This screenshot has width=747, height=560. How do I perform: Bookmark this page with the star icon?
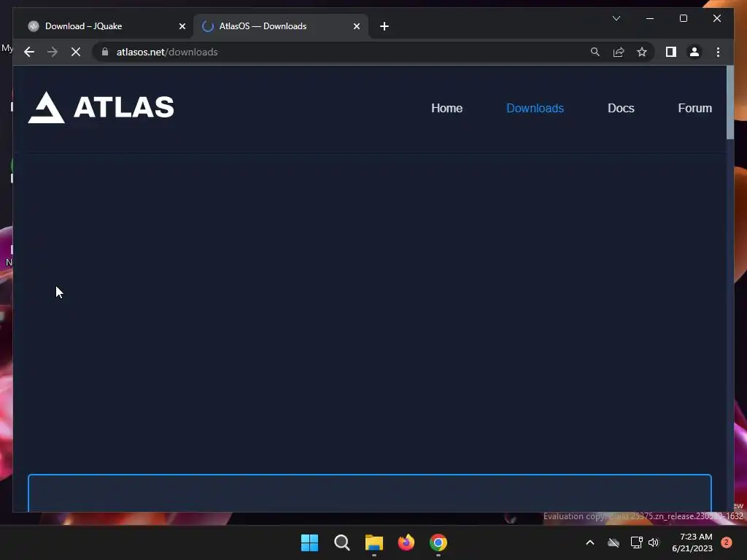[x=642, y=52]
